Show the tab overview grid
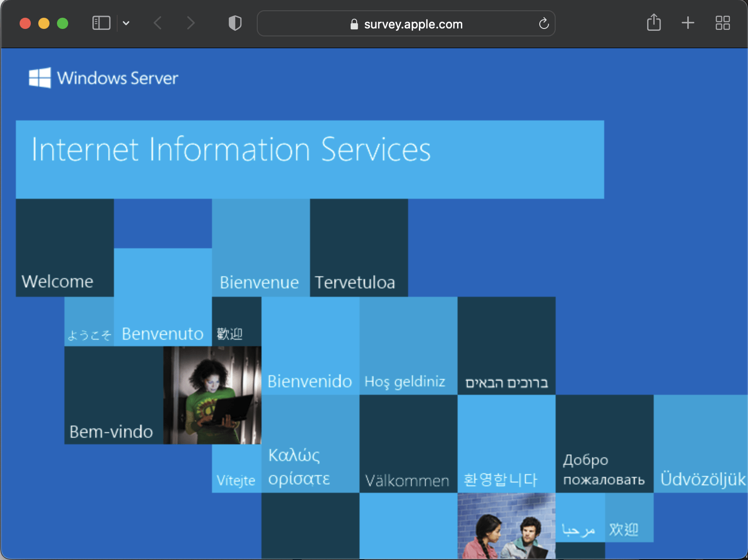This screenshot has width=748, height=560. (x=723, y=23)
